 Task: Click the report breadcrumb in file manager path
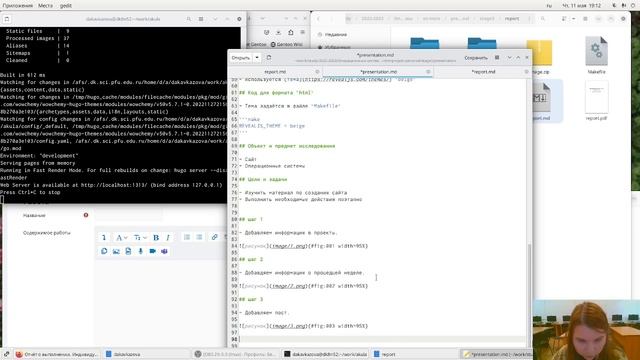click(512, 19)
